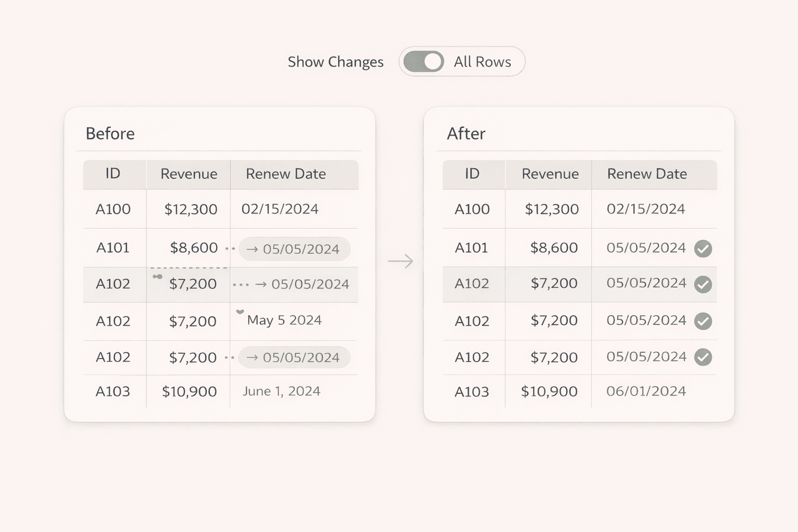The height and width of the screenshot is (532, 798).
Task: Click $12,300 in the Before table
Action: tap(191, 209)
